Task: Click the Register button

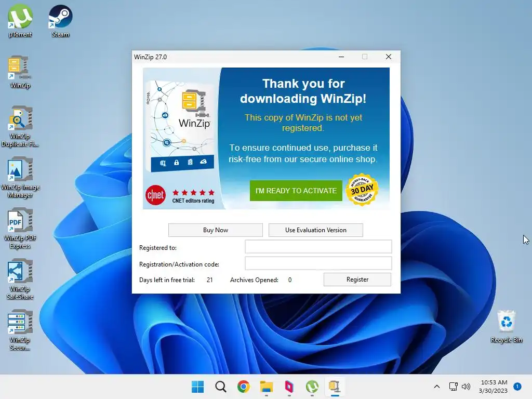Action: pyautogui.click(x=357, y=280)
